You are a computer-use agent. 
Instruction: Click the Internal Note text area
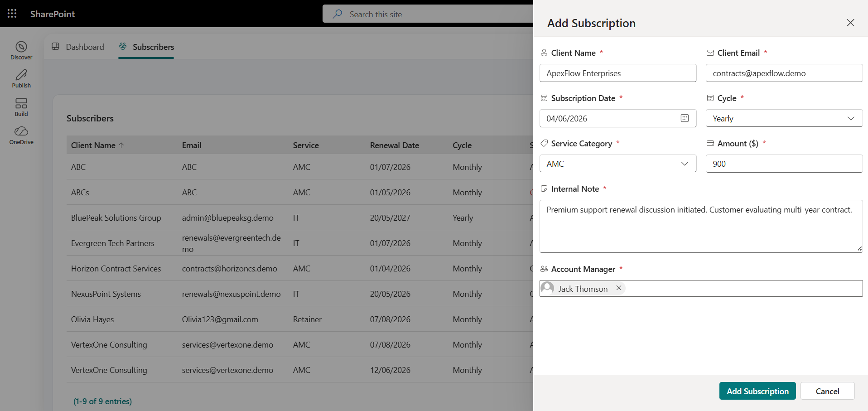tap(701, 226)
